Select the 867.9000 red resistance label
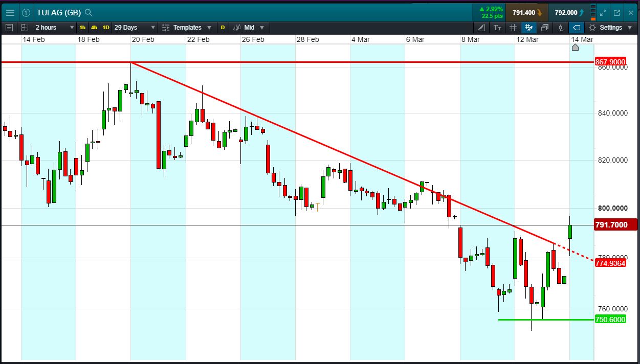This screenshot has height=364, width=640. pyautogui.click(x=610, y=62)
